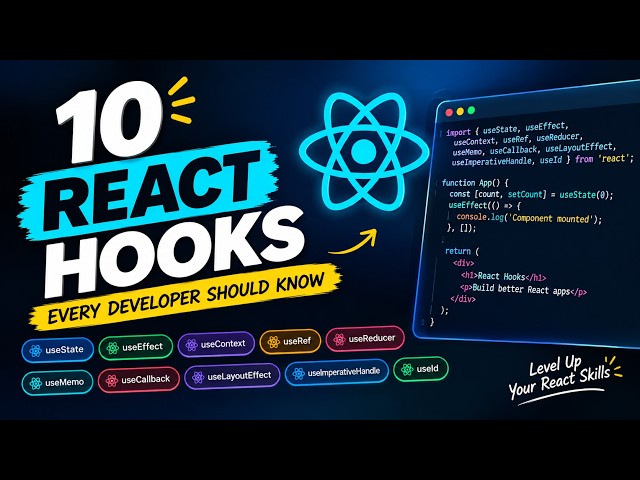Viewport: 640px width, 480px height.
Task: Select the useLayoutEffect pill
Action: coord(232,376)
